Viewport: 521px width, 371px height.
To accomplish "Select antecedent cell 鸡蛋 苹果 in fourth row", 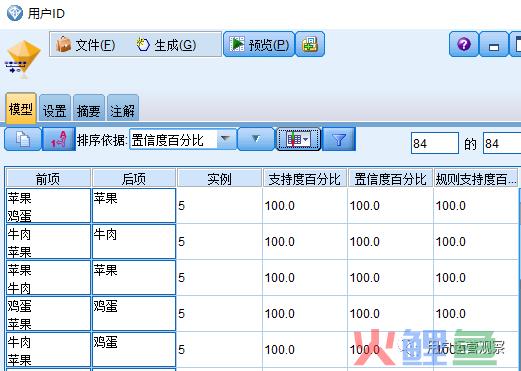I will point(48,314).
